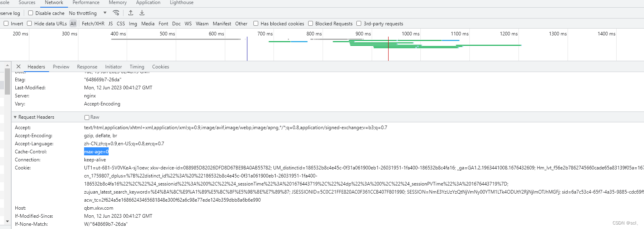Click the If-None-Match header value
644x229 pixels.
106,224
